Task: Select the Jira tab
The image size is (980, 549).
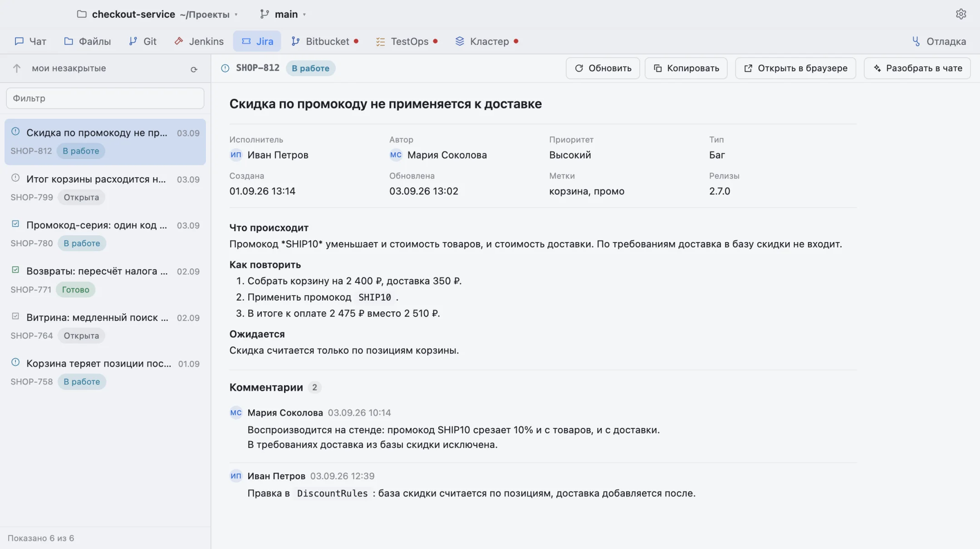Action: [x=257, y=41]
